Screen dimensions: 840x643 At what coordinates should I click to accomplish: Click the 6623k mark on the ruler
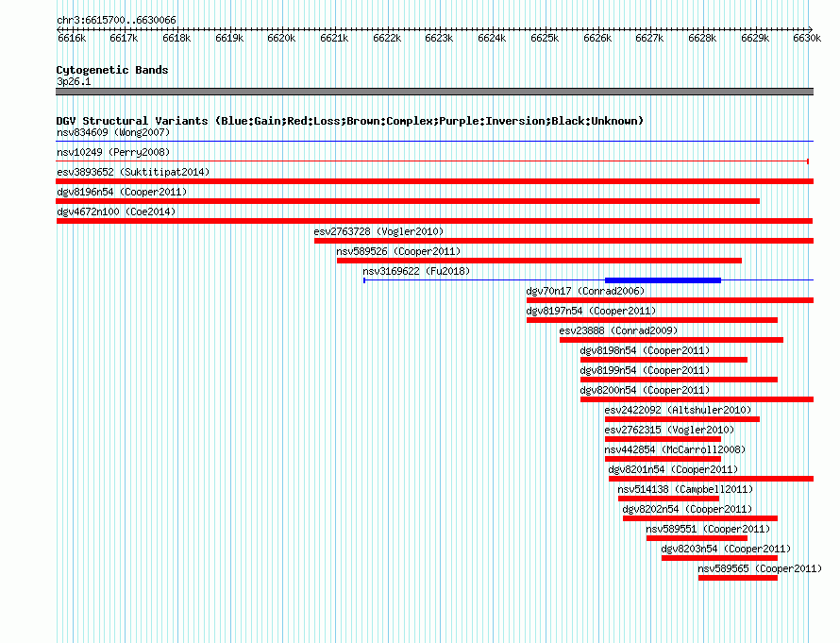click(439, 38)
